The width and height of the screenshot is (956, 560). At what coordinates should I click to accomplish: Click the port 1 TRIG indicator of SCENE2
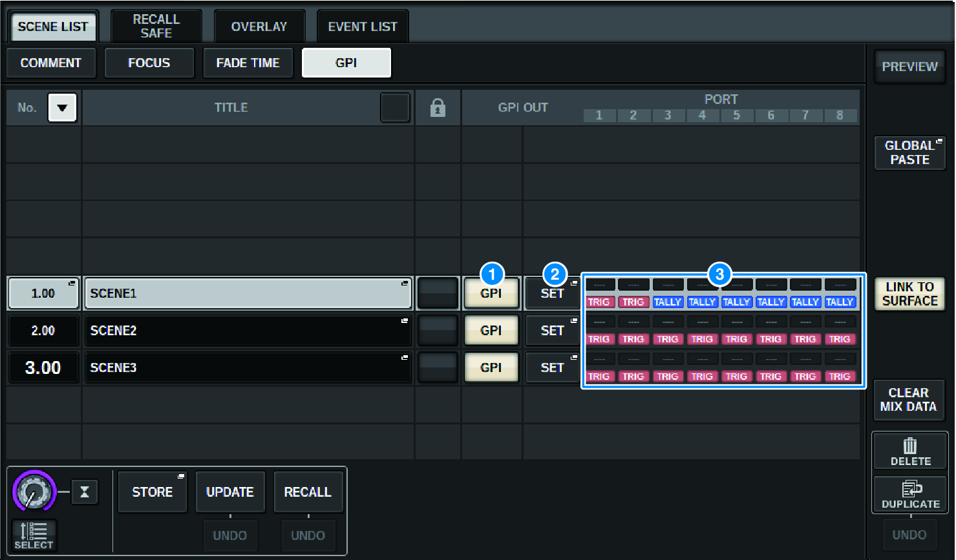click(599, 339)
